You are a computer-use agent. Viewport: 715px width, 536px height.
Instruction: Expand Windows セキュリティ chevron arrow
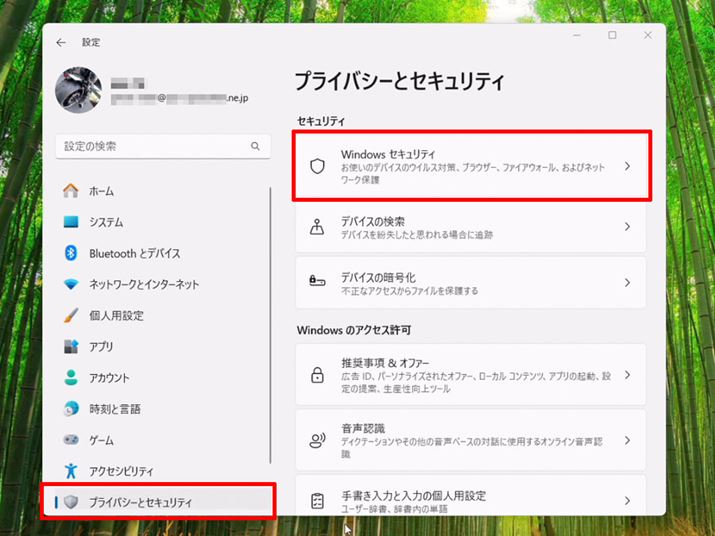click(627, 166)
